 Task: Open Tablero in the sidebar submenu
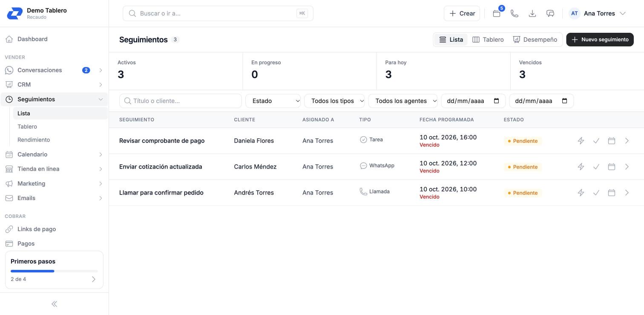(27, 126)
